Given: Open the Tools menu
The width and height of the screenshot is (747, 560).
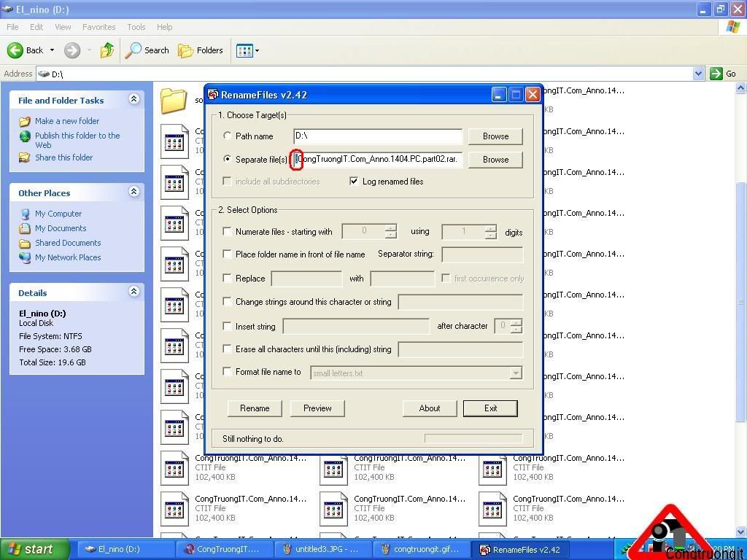Looking at the screenshot, I should point(136,27).
